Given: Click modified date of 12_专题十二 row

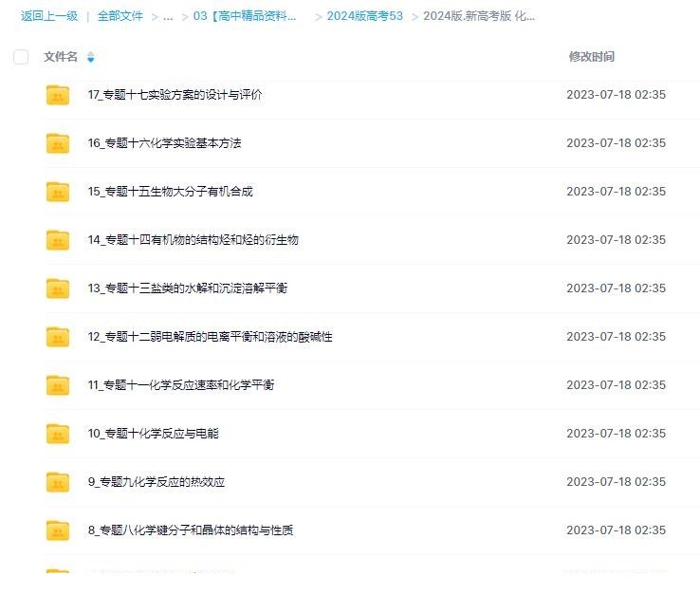Looking at the screenshot, I should tap(617, 337).
